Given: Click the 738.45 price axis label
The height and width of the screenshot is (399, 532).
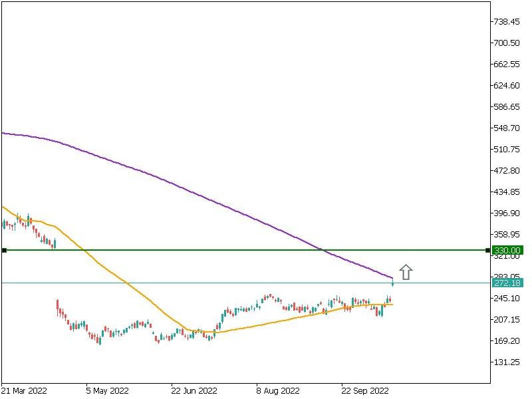Looking at the screenshot, I should click(x=507, y=22).
